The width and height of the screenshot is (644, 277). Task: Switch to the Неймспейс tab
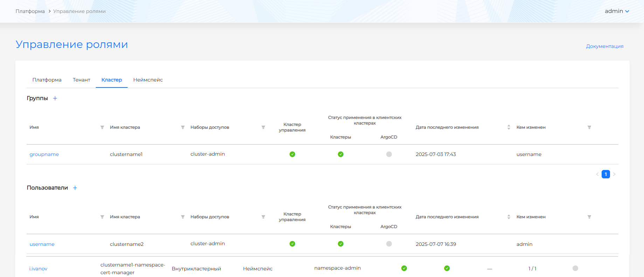[x=148, y=80]
